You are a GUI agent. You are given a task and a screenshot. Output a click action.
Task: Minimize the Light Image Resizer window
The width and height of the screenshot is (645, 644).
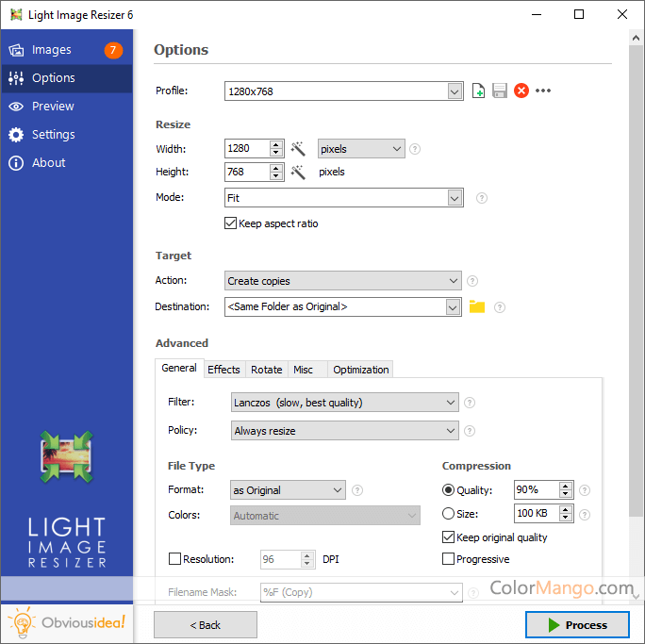[537, 14]
